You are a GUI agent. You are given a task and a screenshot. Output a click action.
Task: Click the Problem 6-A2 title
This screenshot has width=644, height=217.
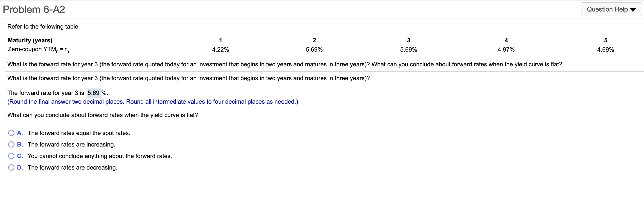click(x=34, y=9)
